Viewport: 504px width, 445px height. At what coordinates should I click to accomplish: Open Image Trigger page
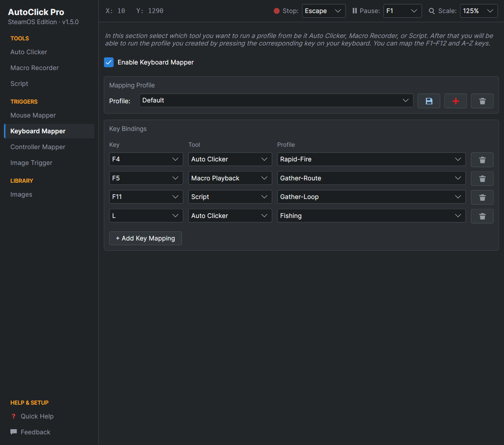point(49,163)
